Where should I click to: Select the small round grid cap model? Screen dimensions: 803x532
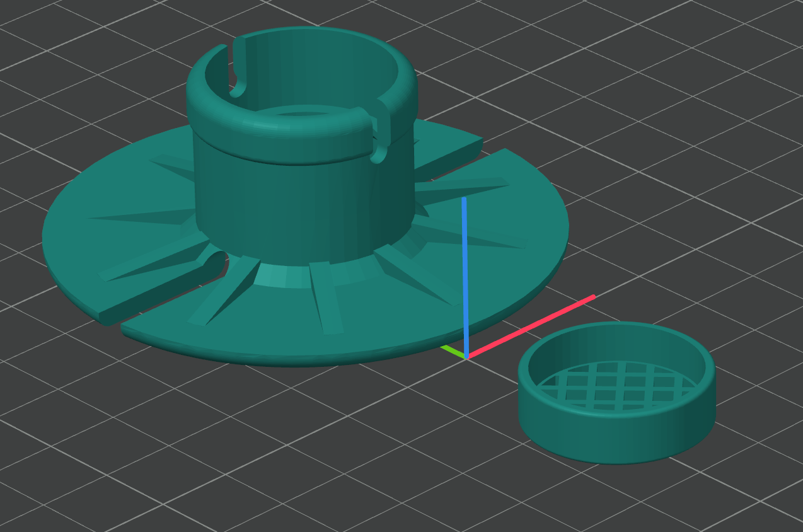(x=616, y=393)
